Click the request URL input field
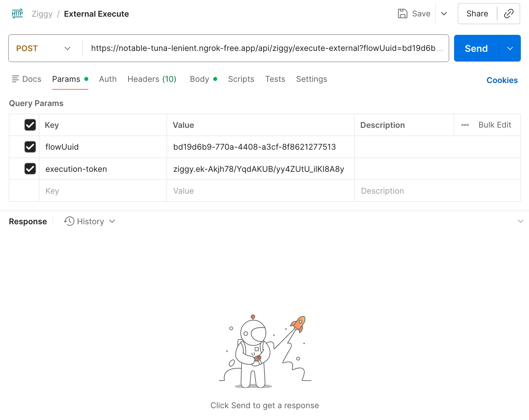This screenshot has width=529, height=420. (264, 48)
